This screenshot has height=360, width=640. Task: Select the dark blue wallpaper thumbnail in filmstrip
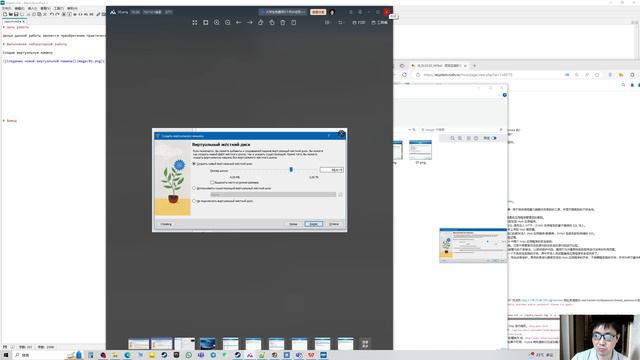pyautogui.click(x=208, y=344)
